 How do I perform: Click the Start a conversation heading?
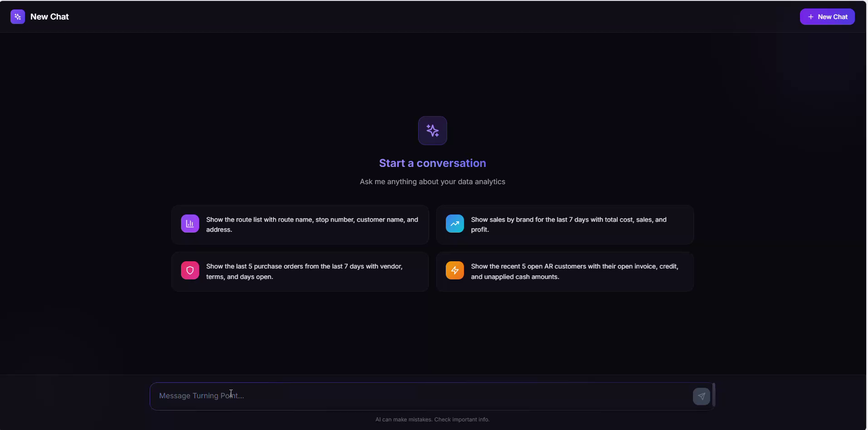click(x=432, y=163)
